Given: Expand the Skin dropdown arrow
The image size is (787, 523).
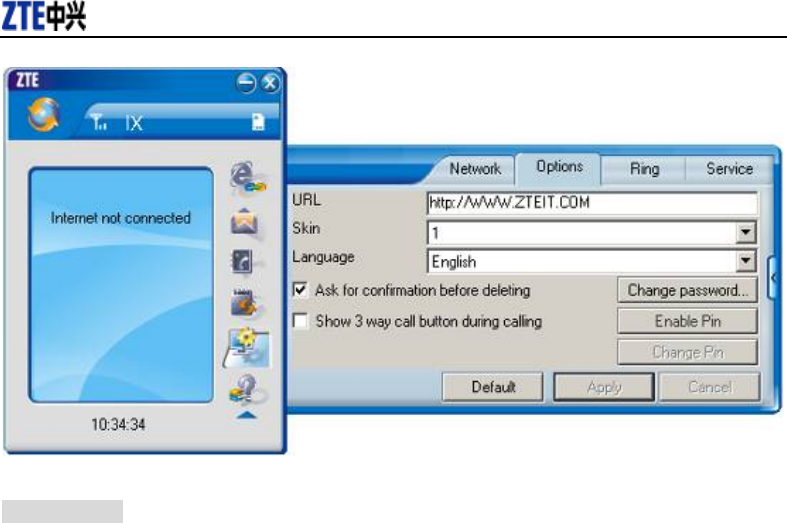Looking at the screenshot, I should 746,232.
